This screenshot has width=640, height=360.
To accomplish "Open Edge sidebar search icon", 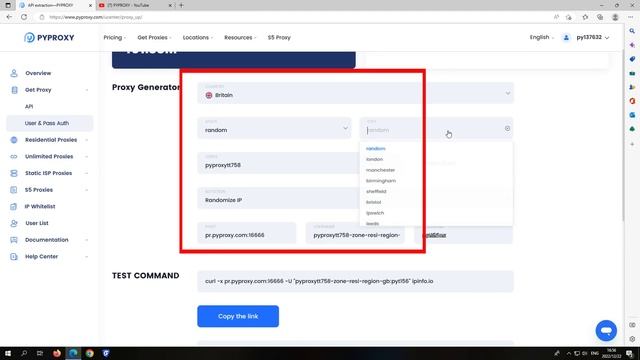I will click(x=632, y=31).
